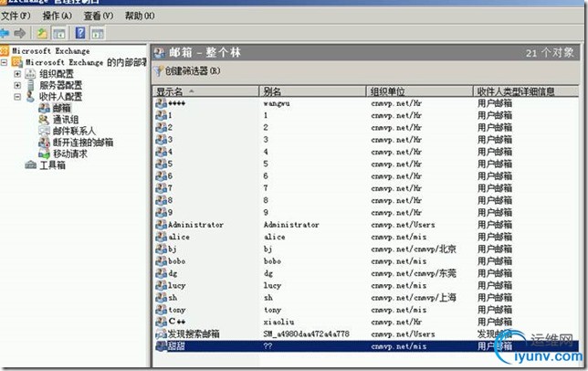Click the mailbox icon of row 8
The width and height of the screenshot is (588, 371).
pyautogui.click(x=162, y=200)
